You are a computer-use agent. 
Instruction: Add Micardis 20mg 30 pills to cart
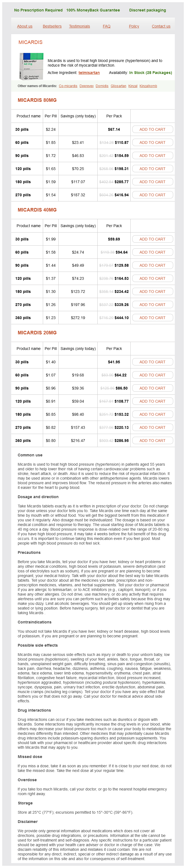coord(152,362)
